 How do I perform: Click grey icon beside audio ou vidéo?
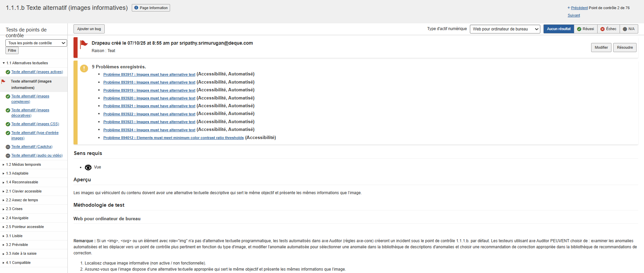(8, 156)
